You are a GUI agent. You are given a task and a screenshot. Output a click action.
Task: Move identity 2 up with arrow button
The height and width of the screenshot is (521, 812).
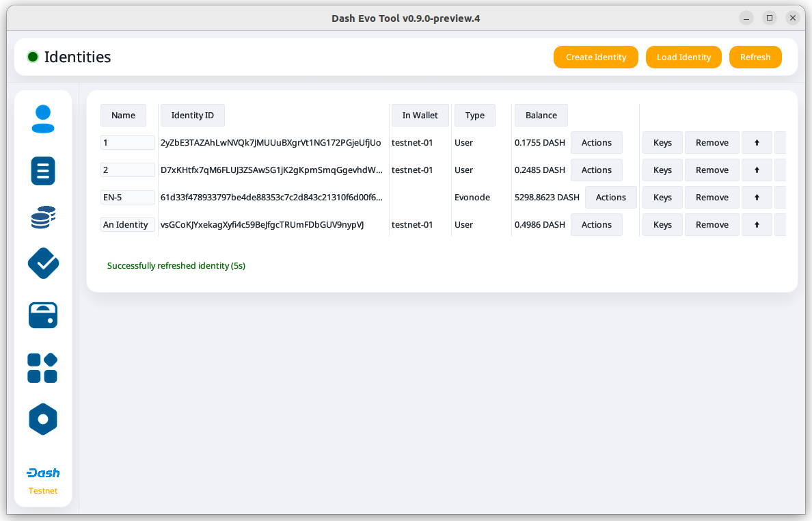pyautogui.click(x=757, y=170)
